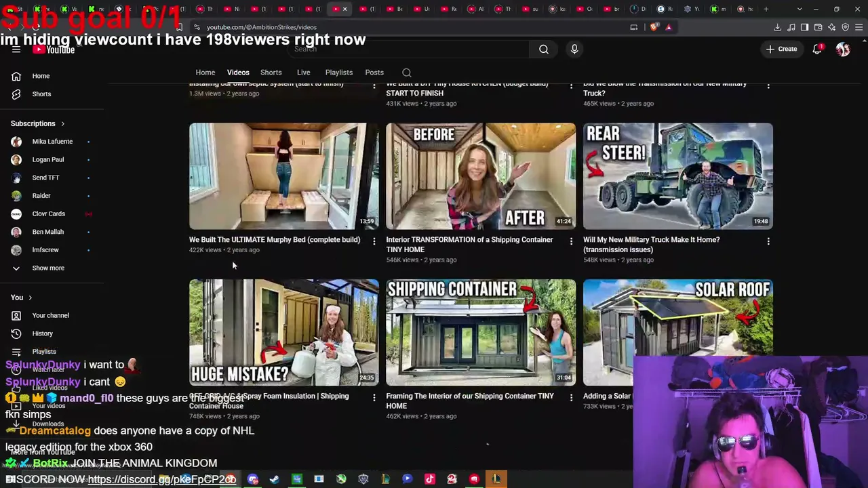
Task: Open the browser Downloads icon
Action: [777, 27]
